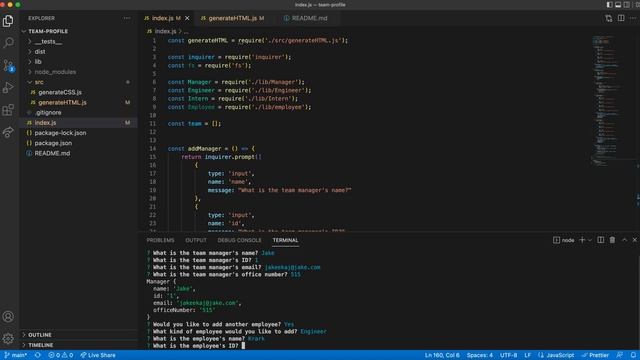Screen dimensions: 640x360
Task: Open the Explorer view in activity bar
Action: coord(8,20)
